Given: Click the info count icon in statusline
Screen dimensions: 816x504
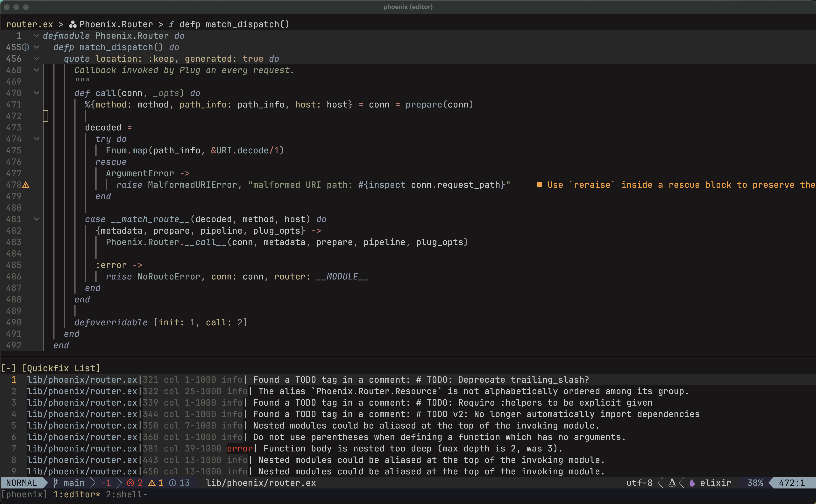Looking at the screenshot, I should click(172, 483).
